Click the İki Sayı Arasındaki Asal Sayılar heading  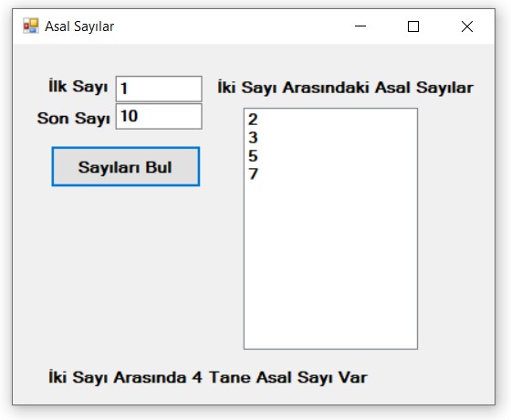coord(346,88)
